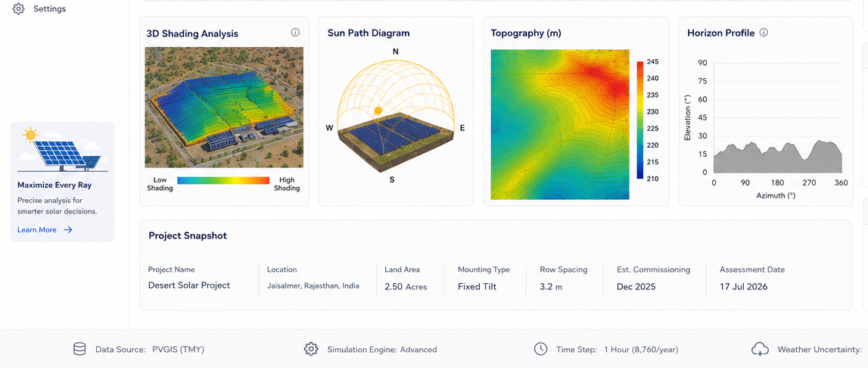Click the 'E' compass label on sun path
Screen dimensions: 868x368
point(462,128)
